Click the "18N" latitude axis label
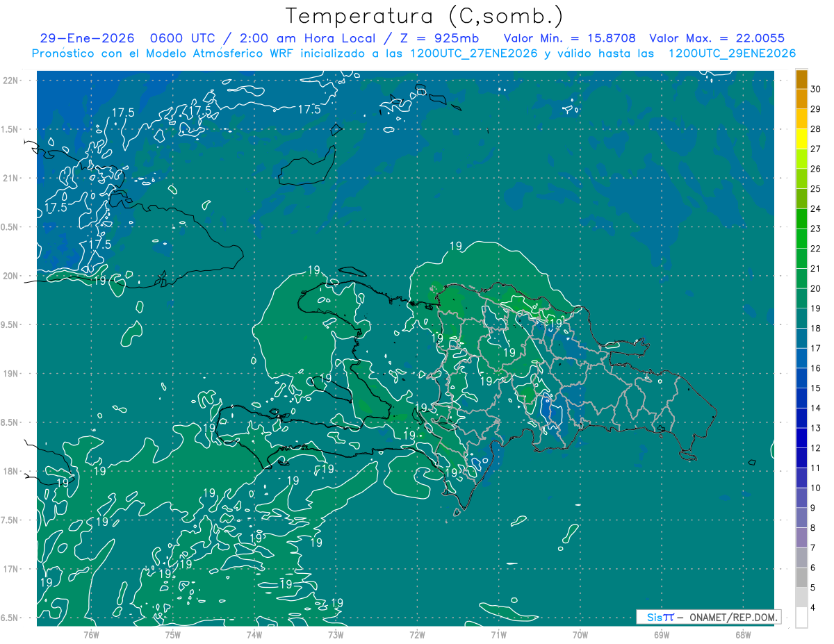 (10, 472)
